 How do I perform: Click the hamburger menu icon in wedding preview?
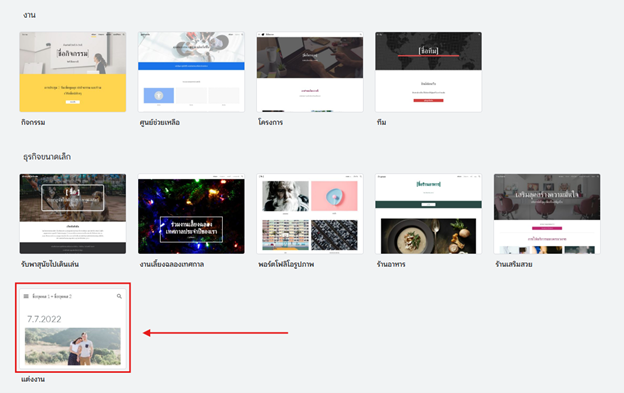coord(26,296)
